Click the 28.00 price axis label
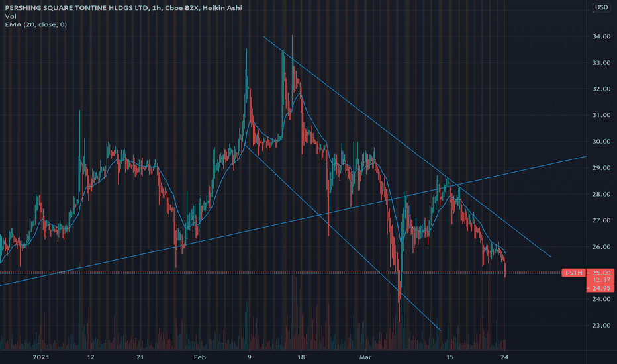The width and height of the screenshot is (617, 364). pyautogui.click(x=601, y=195)
